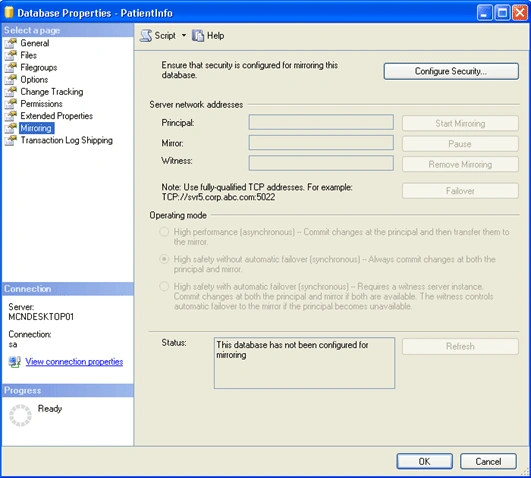Click the Pause button
This screenshot has width=531, height=478.
460,144
